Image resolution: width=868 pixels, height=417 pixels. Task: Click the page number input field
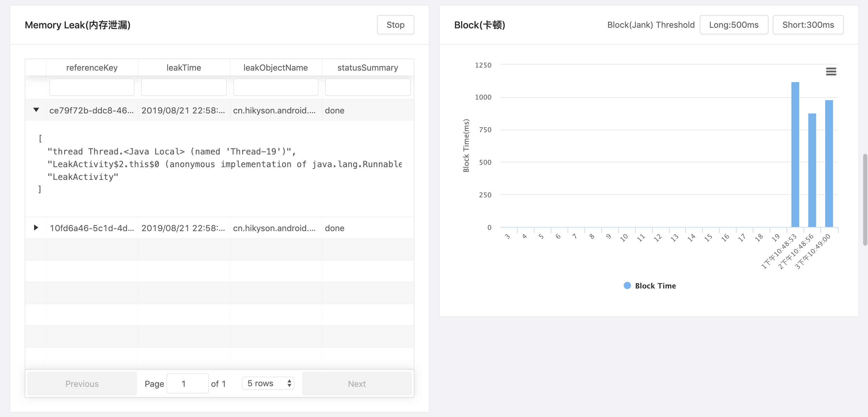pyautogui.click(x=187, y=383)
